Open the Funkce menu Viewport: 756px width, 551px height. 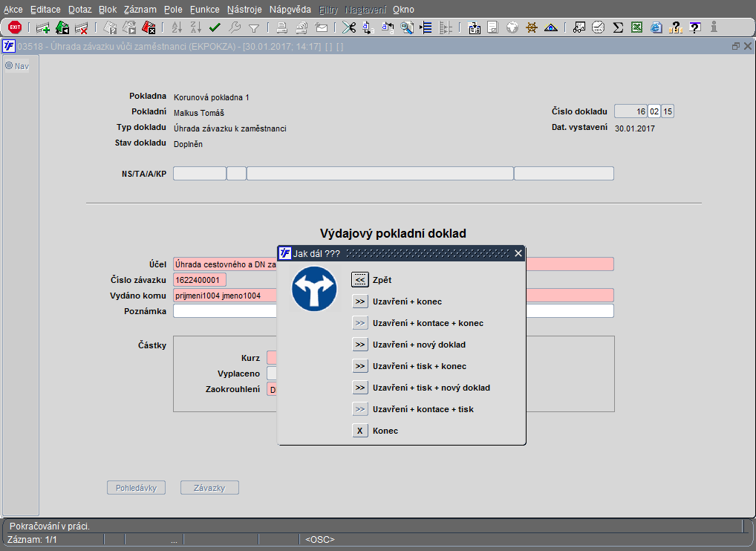click(x=204, y=10)
